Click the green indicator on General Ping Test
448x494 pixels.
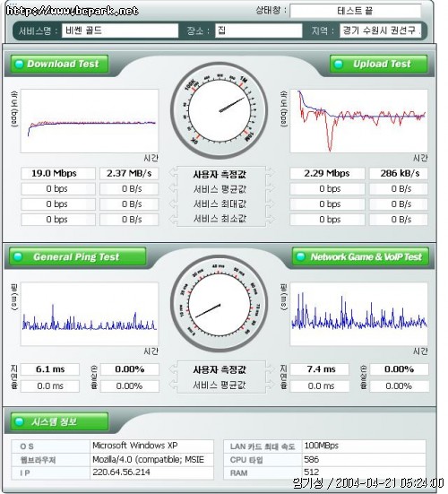pos(18,256)
